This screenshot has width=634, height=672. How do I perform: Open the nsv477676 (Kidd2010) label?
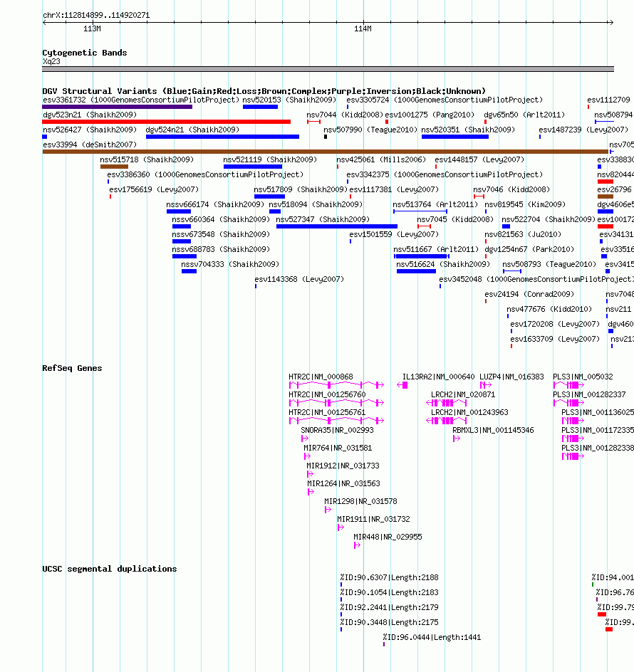(549, 309)
